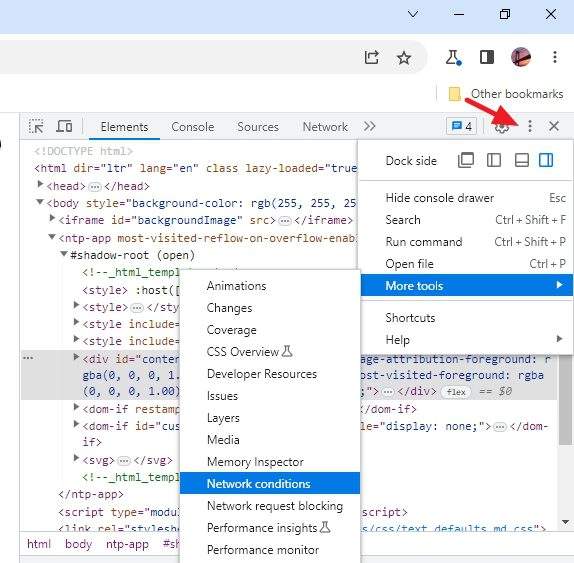Open Network request blocking
The height and width of the screenshot is (563, 574).
coord(270,506)
